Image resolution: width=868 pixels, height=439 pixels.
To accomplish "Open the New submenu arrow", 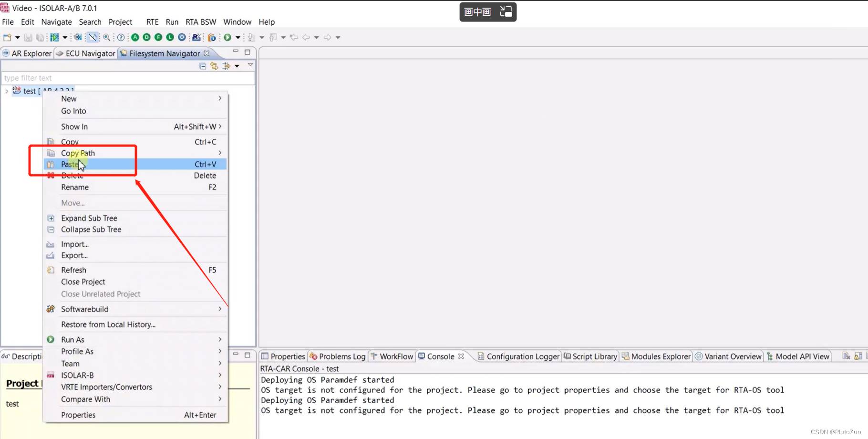I will tap(220, 98).
